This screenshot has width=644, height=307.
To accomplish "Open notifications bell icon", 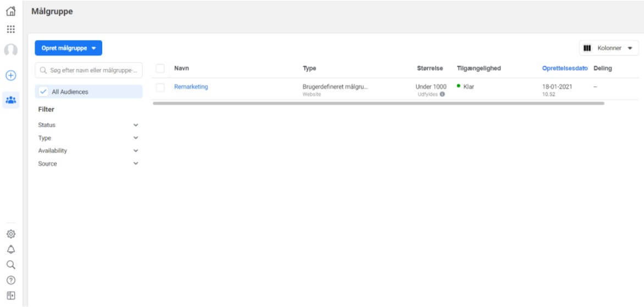I will (10, 249).
